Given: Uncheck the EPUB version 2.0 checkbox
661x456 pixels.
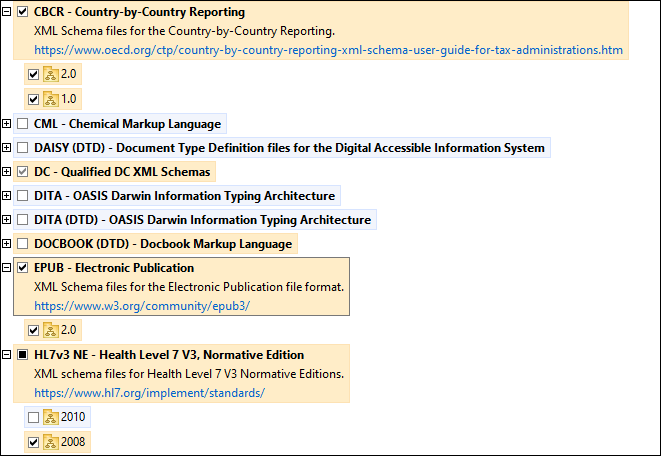Looking at the screenshot, I should click(34, 330).
